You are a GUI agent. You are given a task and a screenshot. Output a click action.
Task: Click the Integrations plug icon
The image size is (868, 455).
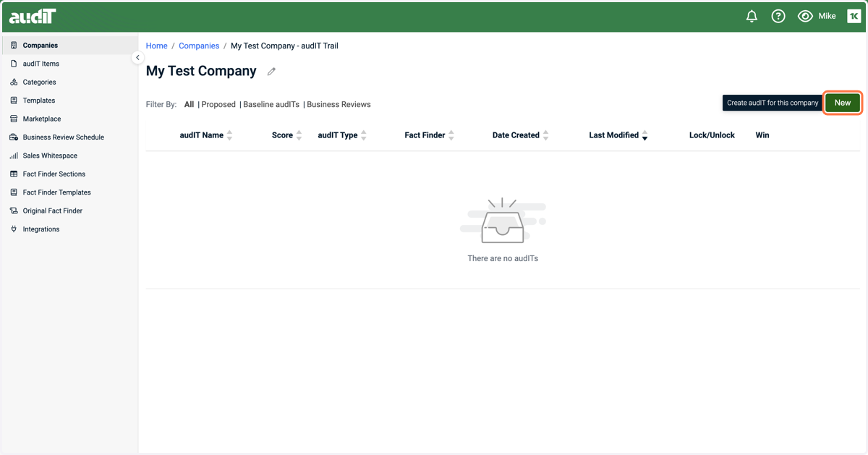click(14, 229)
